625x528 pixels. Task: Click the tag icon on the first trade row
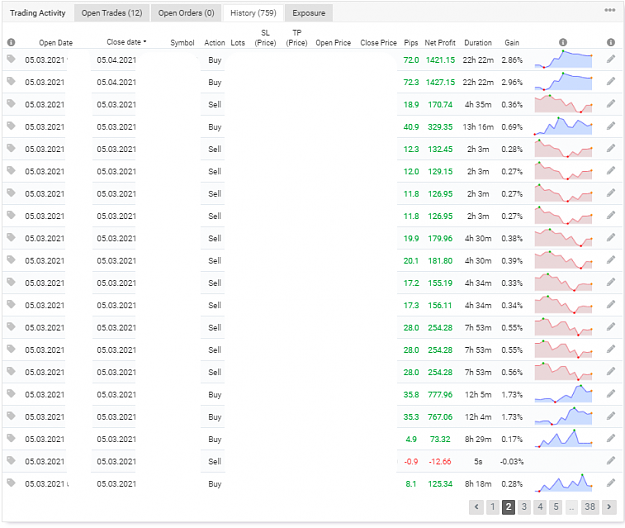coord(11,59)
